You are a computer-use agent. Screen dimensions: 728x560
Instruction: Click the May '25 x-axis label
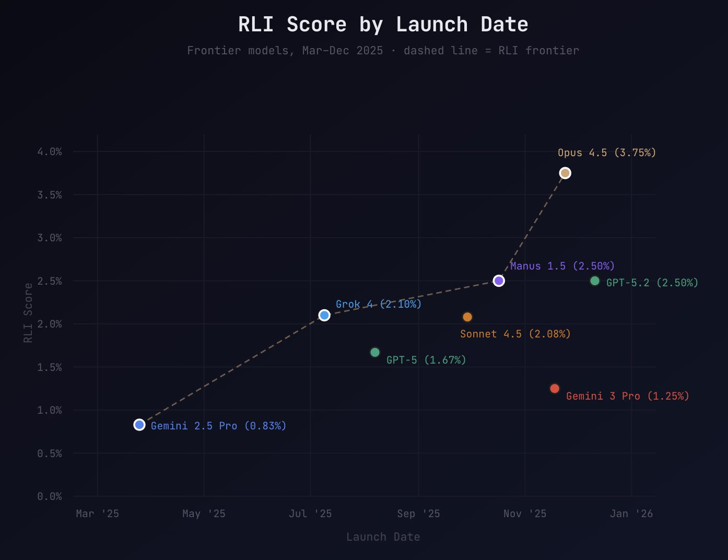coord(204,514)
